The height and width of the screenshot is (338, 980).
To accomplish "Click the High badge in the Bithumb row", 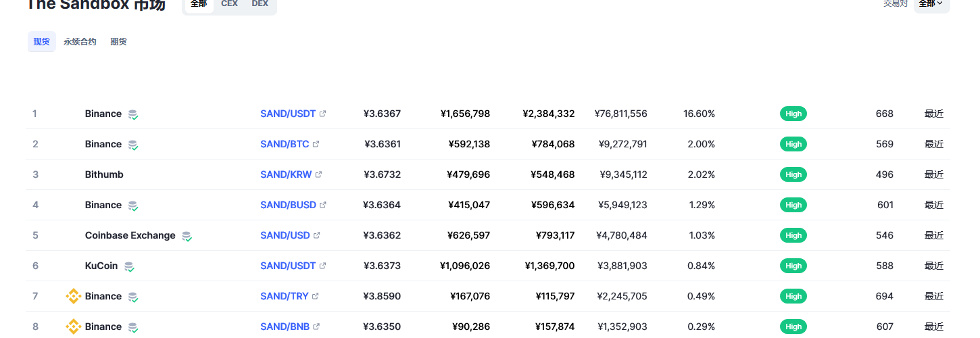I will pyautogui.click(x=793, y=174).
